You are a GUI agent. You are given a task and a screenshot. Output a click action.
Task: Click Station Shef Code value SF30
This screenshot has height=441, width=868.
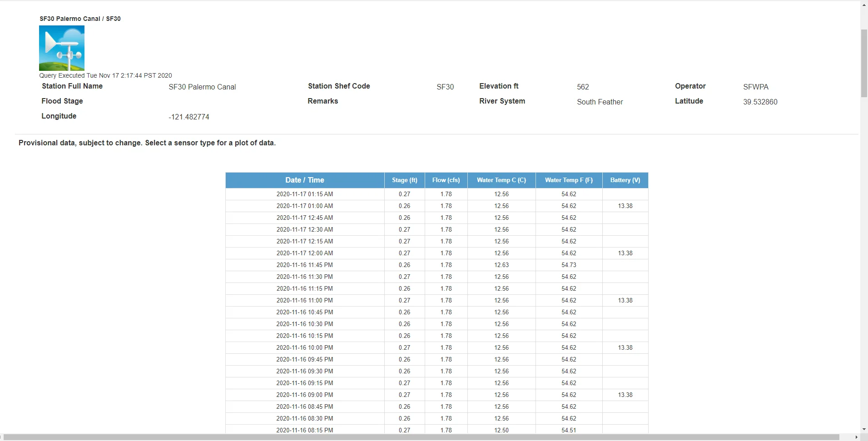(x=445, y=87)
